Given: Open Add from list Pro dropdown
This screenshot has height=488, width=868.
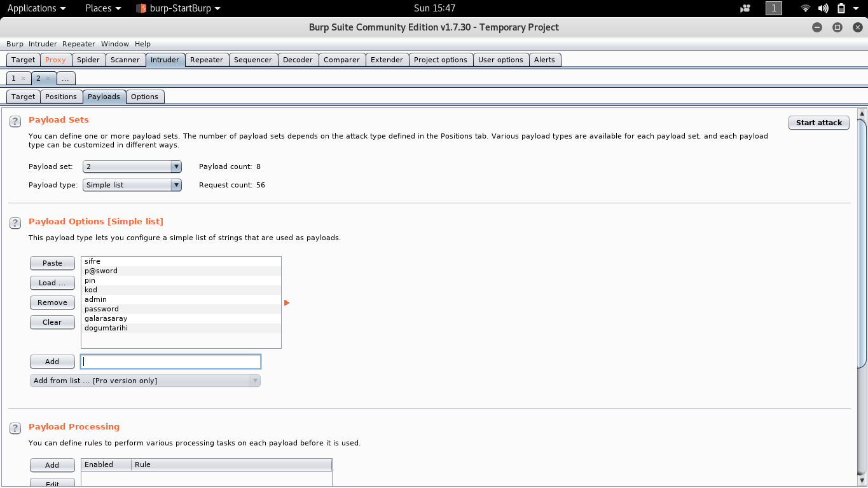Looking at the screenshot, I should pos(145,381).
